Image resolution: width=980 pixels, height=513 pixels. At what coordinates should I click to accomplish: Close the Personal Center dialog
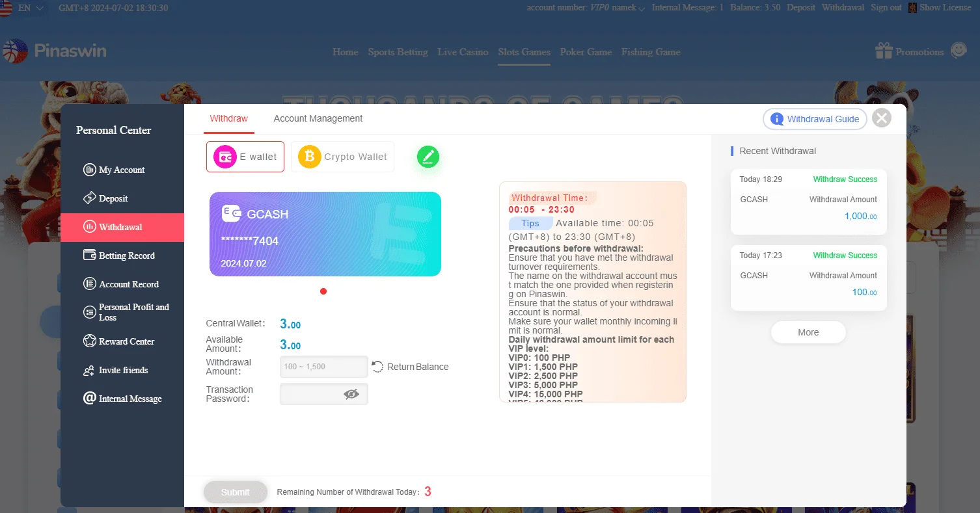click(x=882, y=118)
